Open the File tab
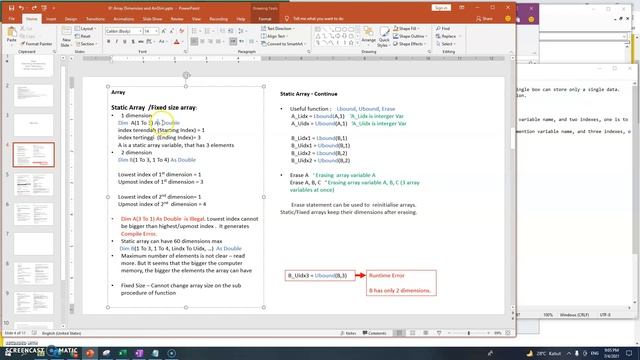 pyautogui.click(x=11, y=19)
